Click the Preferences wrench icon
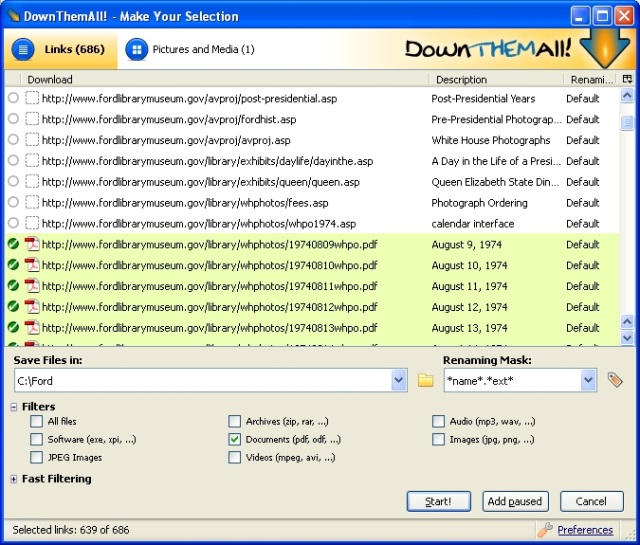The height and width of the screenshot is (545, 640). pyautogui.click(x=544, y=529)
